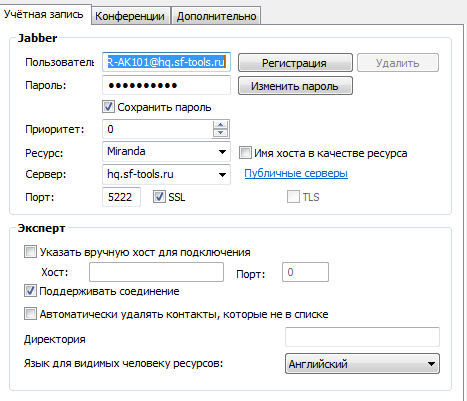Decrease Приоритет with down arrow

(x=220, y=133)
